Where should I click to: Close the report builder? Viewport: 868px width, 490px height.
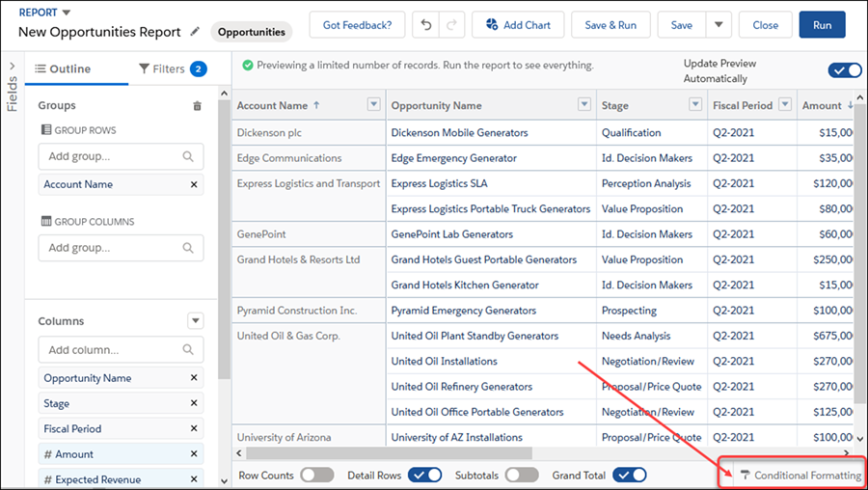(765, 25)
